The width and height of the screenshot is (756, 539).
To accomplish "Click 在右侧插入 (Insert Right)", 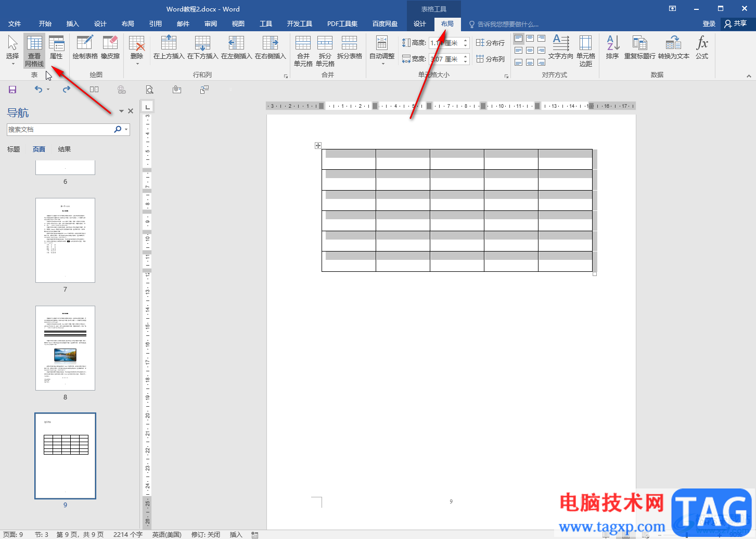I will pos(271,48).
